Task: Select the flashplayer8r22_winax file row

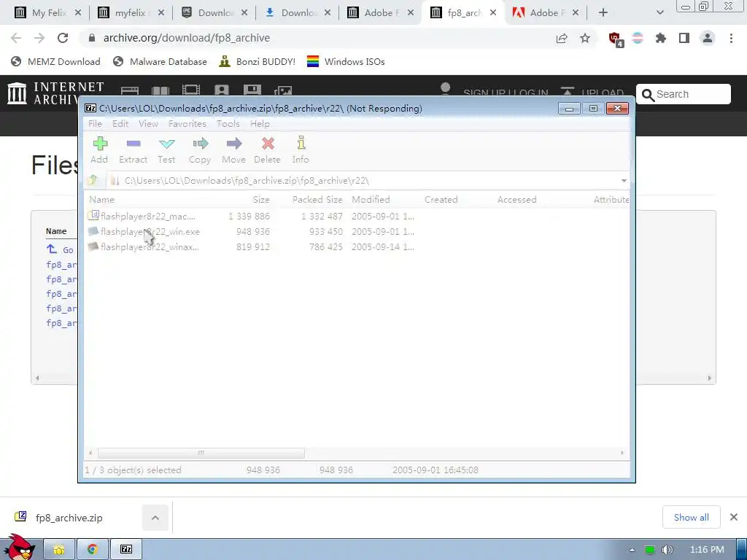Action: click(x=251, y=246)
